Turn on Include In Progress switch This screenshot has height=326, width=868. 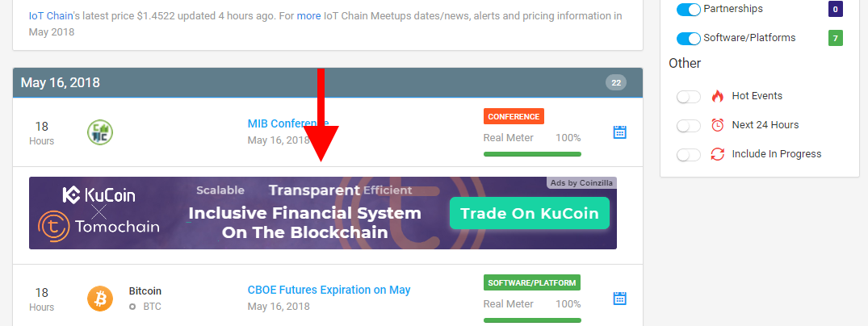(689, 154)
